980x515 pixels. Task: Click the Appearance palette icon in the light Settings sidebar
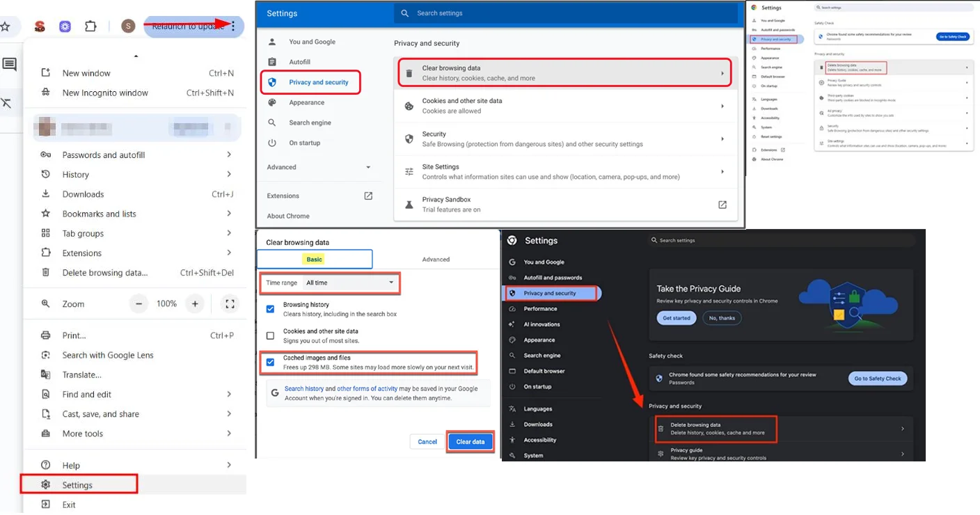pos(272,102)
